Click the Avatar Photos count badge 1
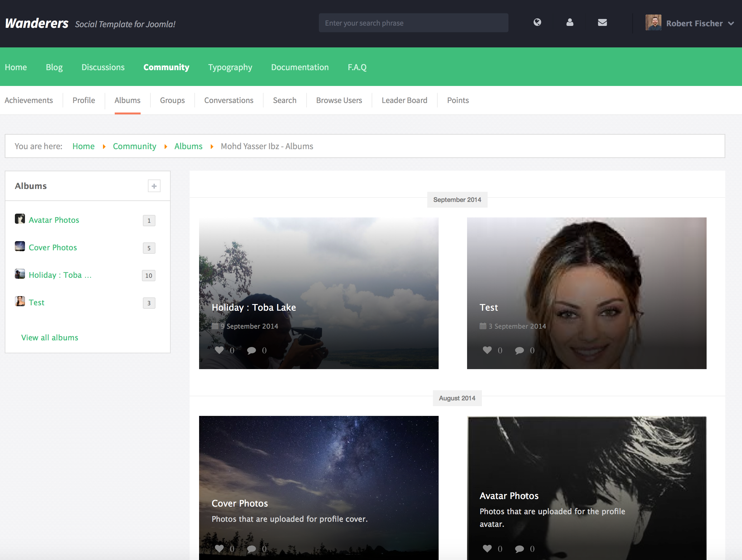This screenshot has height=560, width=742. [x=149, y=221]
